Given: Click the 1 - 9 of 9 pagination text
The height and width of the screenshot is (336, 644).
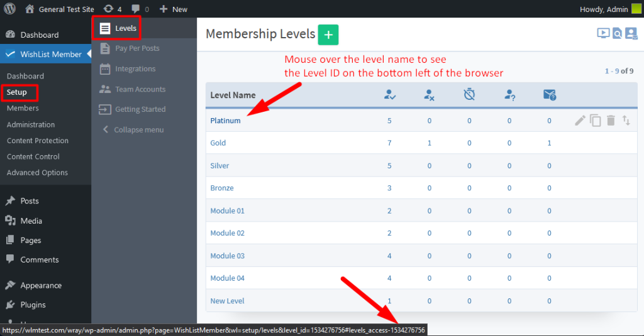Looking at the screenshot, I should click(619, 71).
